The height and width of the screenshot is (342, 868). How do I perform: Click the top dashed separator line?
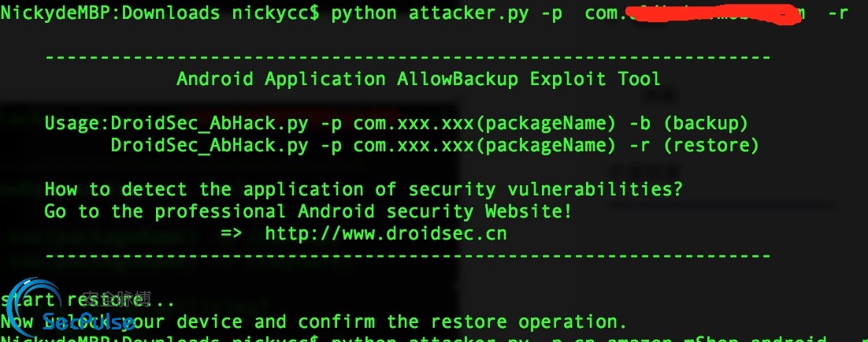(x=407, y=57)
